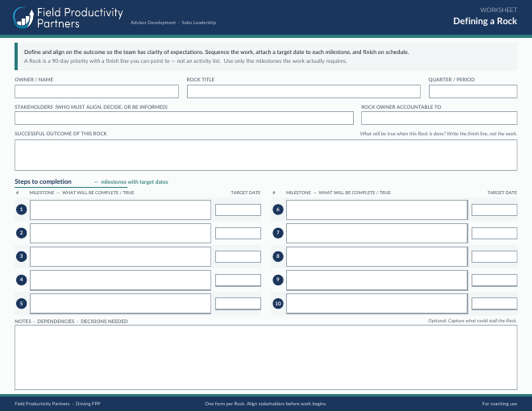This screenshot has width=532, height=411.
Task: Click the milestone 8 description field
Action: point(377,257)
